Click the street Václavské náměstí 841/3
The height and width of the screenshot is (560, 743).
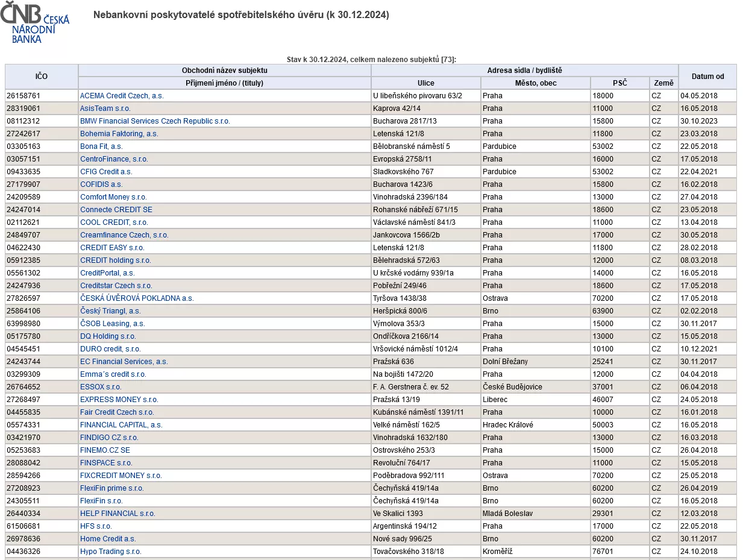coord(414,222)
